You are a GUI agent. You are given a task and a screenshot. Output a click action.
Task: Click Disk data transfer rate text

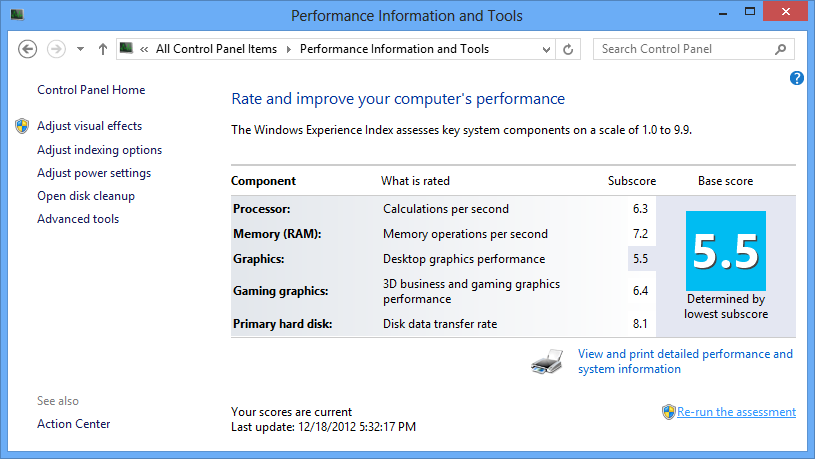coord(440,324)
